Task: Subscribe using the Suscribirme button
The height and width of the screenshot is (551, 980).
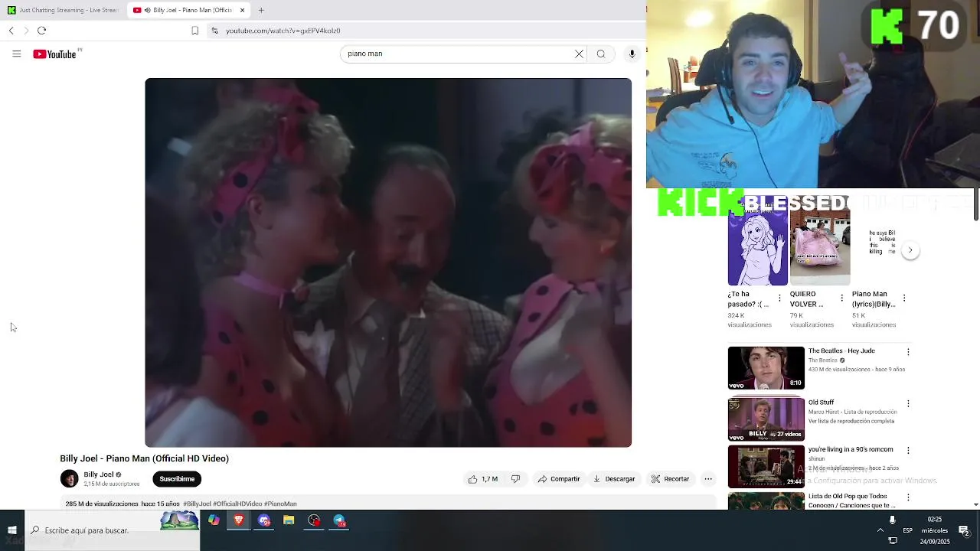Action: tap(177, 479)
